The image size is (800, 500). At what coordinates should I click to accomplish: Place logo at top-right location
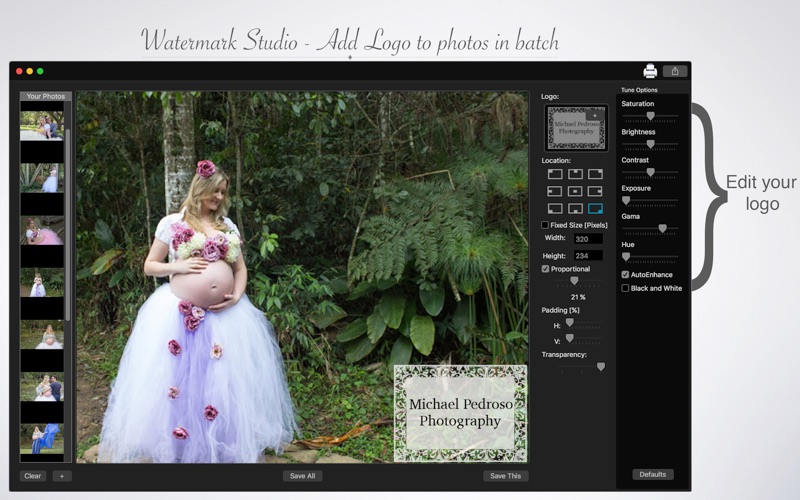595,174
